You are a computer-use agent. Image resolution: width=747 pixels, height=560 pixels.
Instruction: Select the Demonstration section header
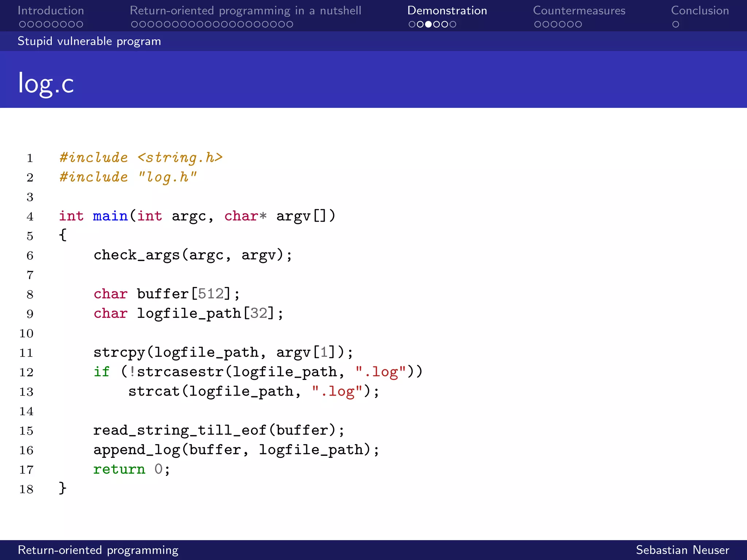pos(447,11)
